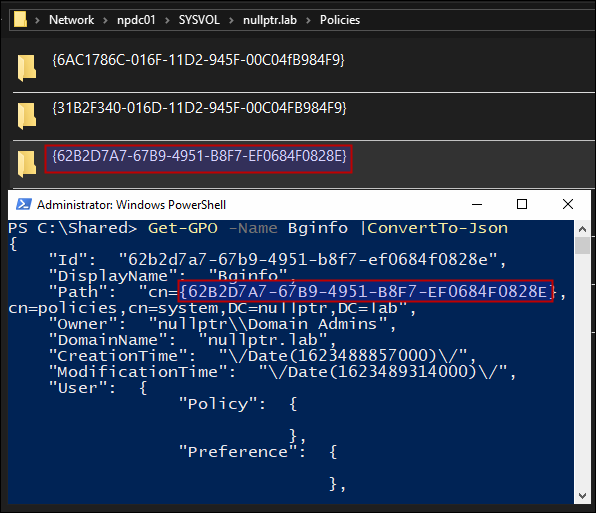Click folder icon of the 31B2F340 policy folder

pos(27,116)
